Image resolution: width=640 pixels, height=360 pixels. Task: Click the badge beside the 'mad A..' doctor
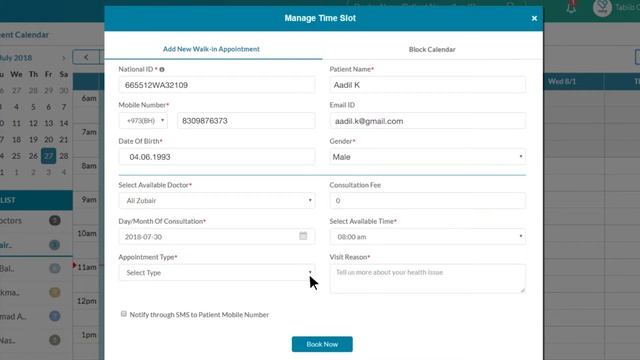55,316
